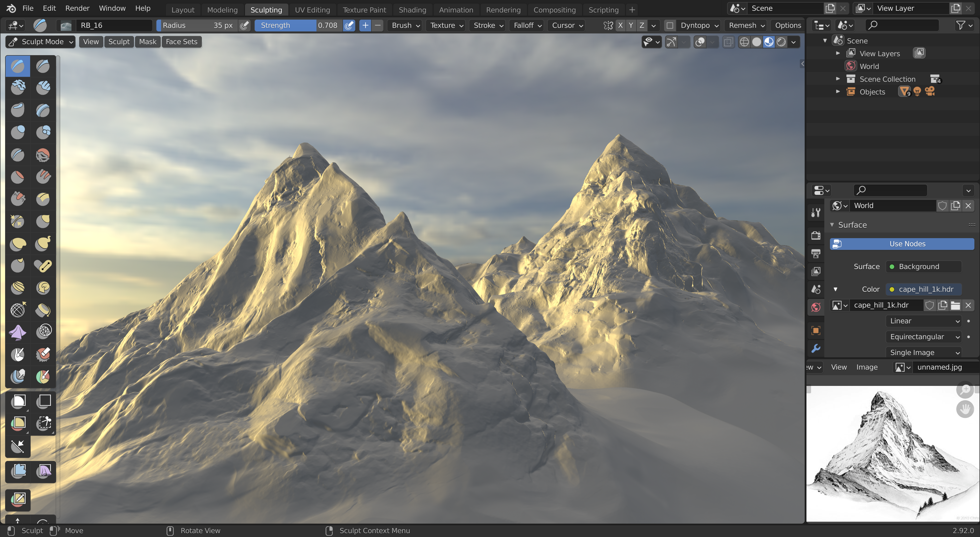Screen dimensions: 980x537
Task: Open Modifier properties wrench tab
Action: tap(816, 348)
